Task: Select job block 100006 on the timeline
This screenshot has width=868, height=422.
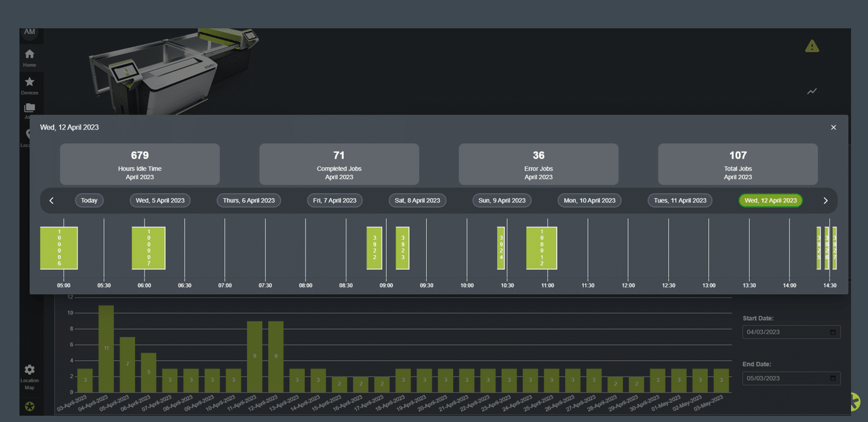Action: pos(58,248)
